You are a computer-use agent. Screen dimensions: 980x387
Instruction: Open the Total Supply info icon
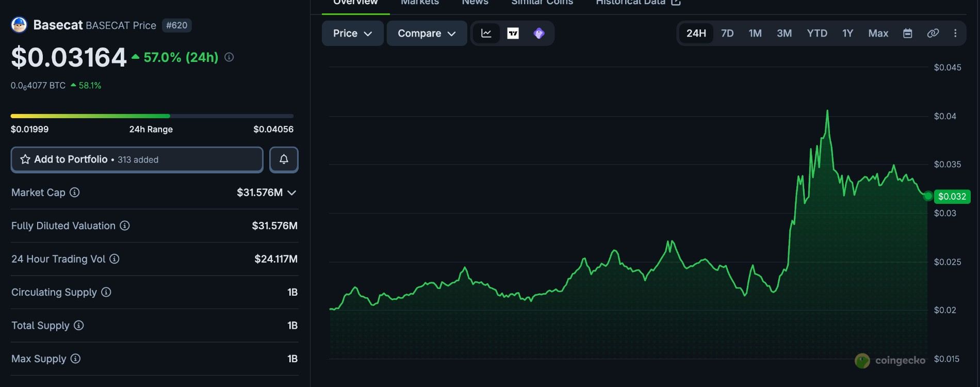79,326
